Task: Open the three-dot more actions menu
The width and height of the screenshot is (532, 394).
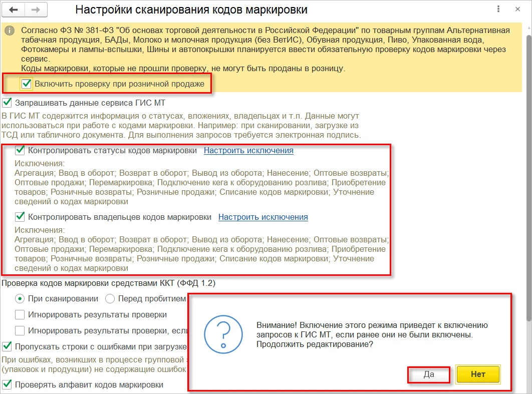Action: click(x=498, y=10)
